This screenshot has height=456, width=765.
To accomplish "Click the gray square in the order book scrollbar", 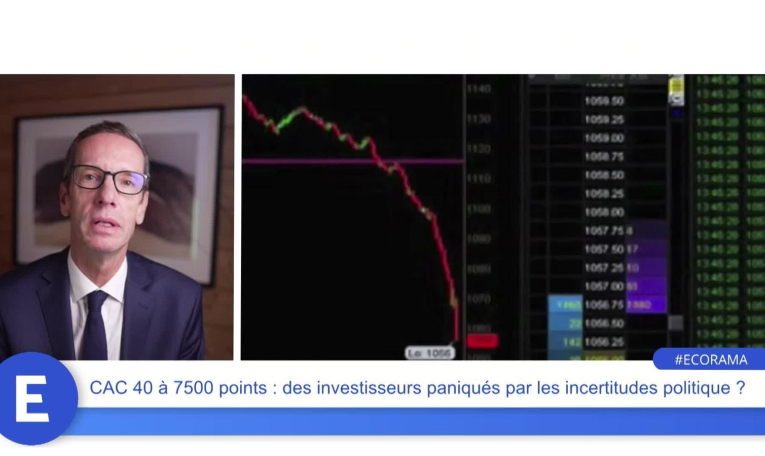I will pyautogui.click(x=676, y=322).
